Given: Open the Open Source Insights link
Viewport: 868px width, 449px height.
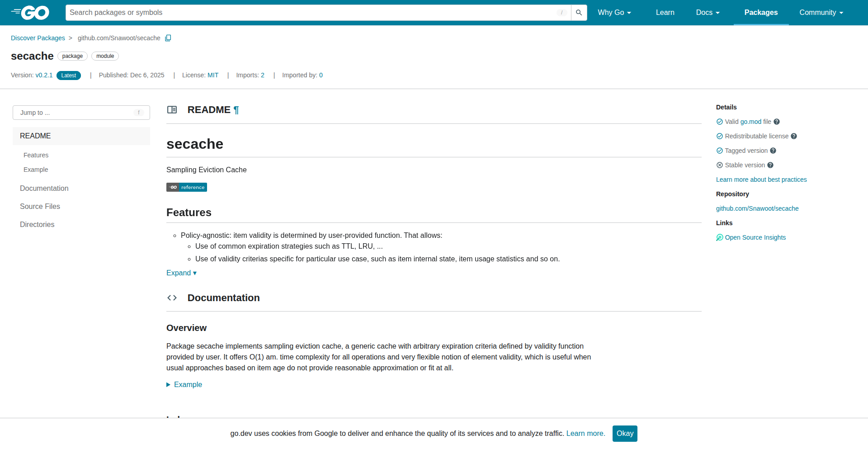Looking at the screenshot, I should [x=755, y=237].
